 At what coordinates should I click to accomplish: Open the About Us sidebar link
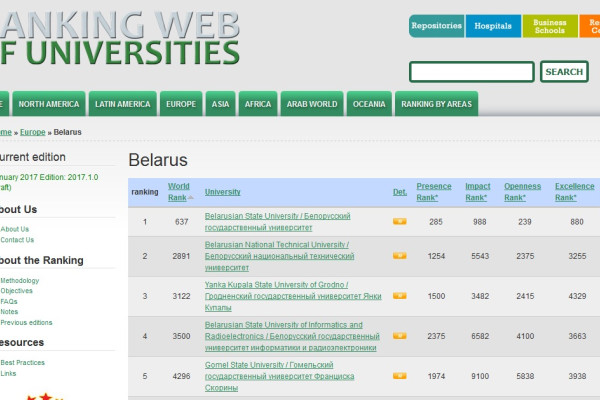click(15, 229)
